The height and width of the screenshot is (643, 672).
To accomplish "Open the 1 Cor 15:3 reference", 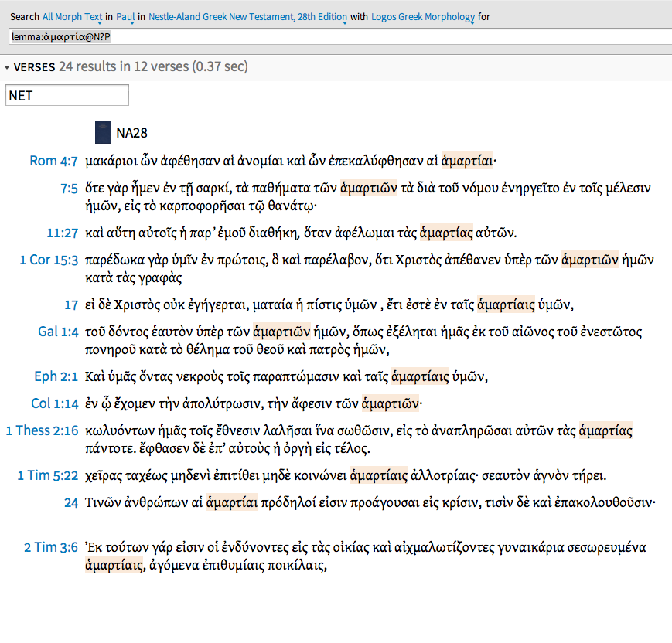I will (x=49, y=260).
